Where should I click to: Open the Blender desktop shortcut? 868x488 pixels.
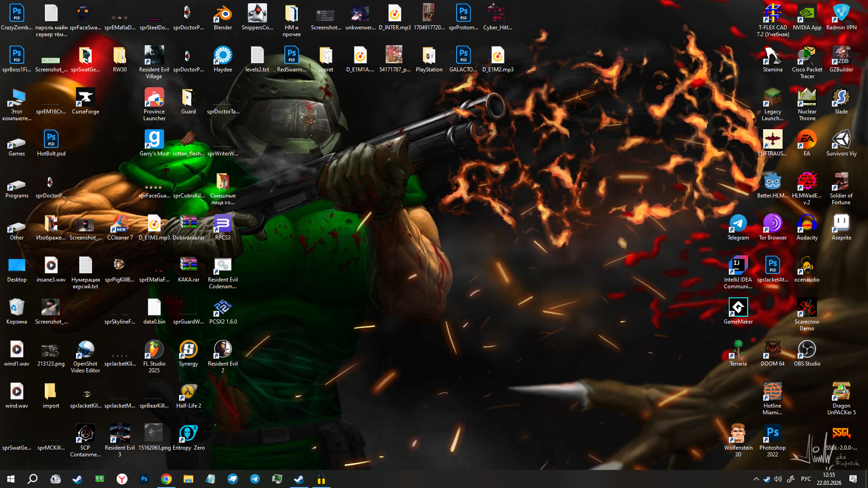pyautogui.click(x=222, y=14)
